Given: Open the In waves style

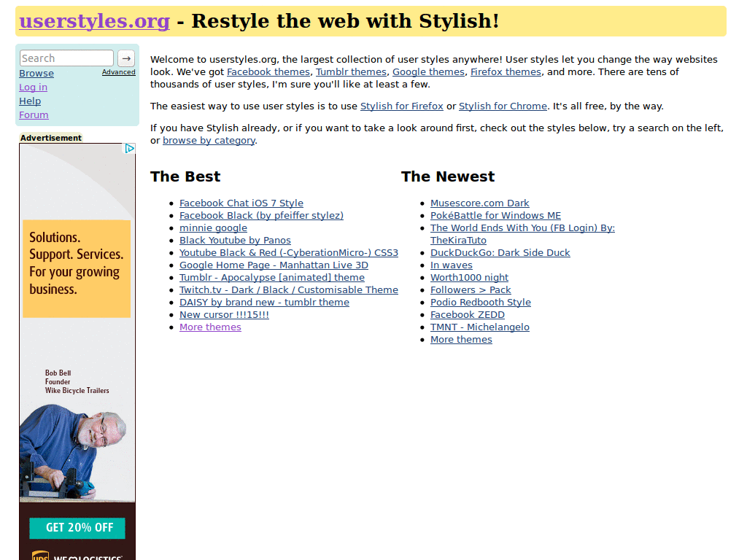Looking at the screenshot, I should point(451,265).
